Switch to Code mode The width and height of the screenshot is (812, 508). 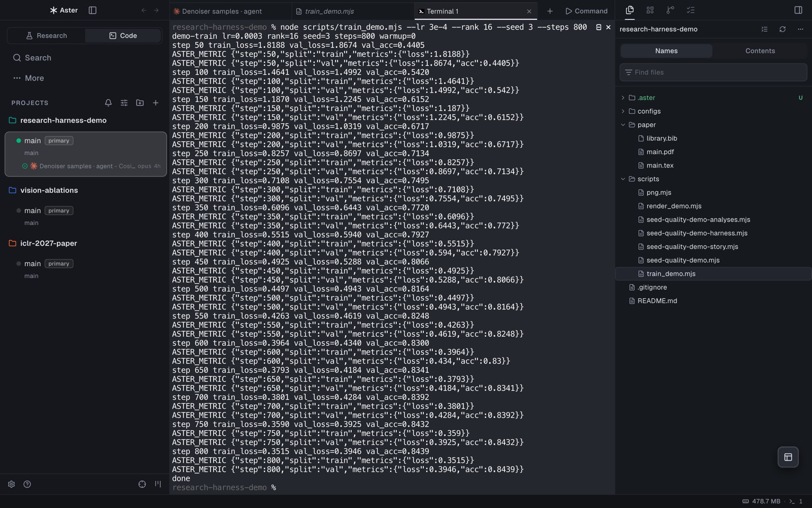click(123, 36)
